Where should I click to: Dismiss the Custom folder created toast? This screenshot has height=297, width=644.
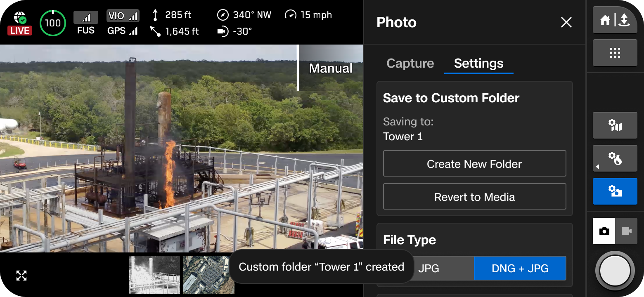(321, 266)
